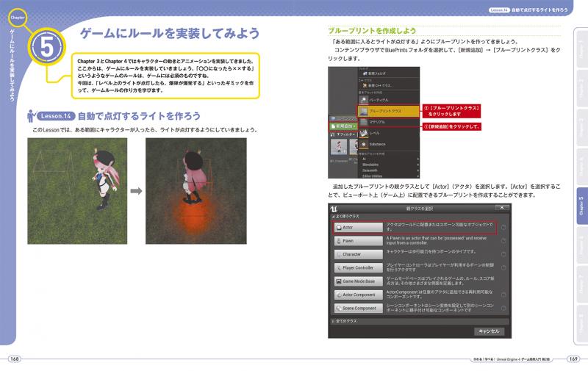Click the ActorComponent description text
Screen dimensions: 588x371
tap(440, 294)
